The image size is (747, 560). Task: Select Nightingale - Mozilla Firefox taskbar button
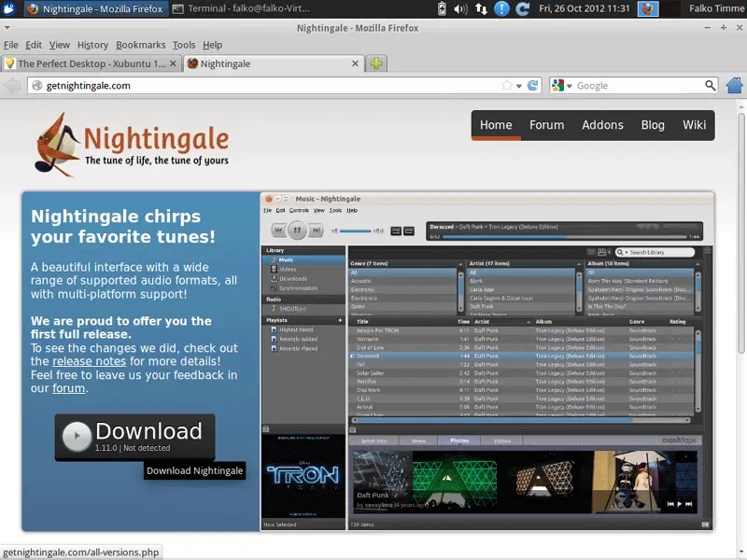tap(95, 8)
